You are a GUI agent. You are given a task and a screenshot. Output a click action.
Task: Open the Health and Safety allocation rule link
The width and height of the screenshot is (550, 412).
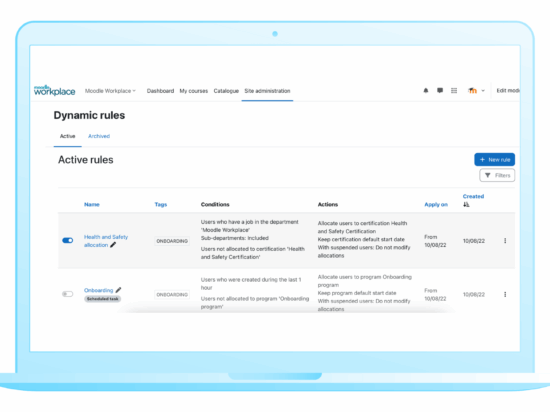pos(106,241)
